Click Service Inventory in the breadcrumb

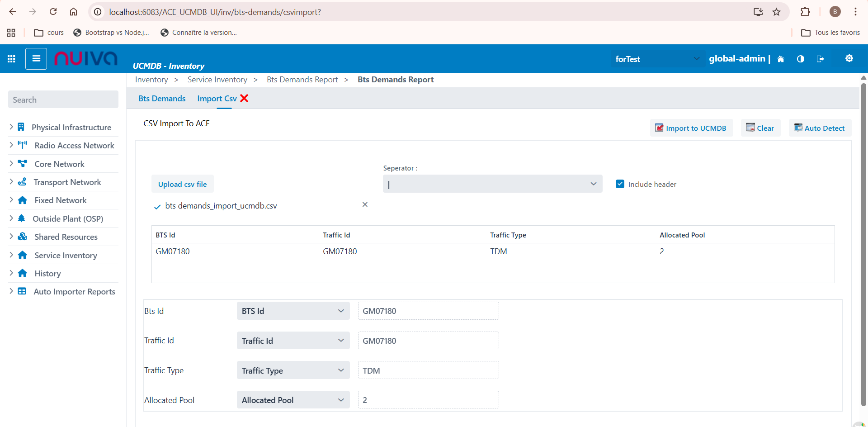[217, 80]
